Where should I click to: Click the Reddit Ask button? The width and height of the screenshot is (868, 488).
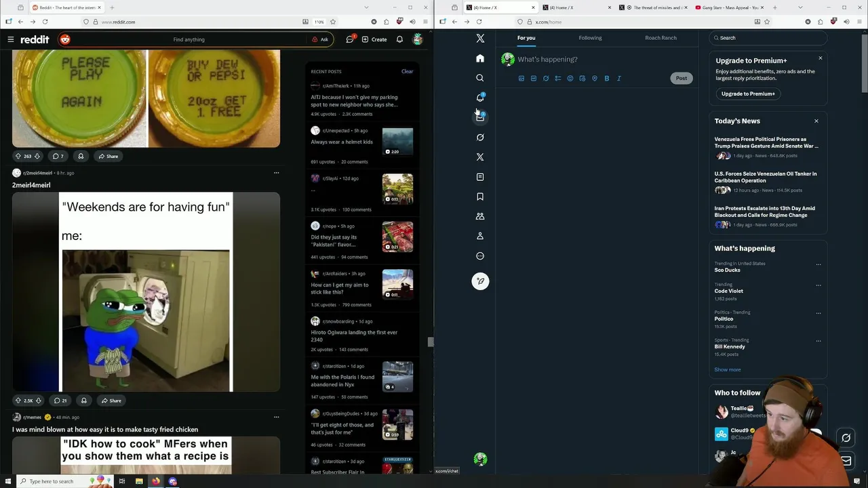(x=320, y=39)
